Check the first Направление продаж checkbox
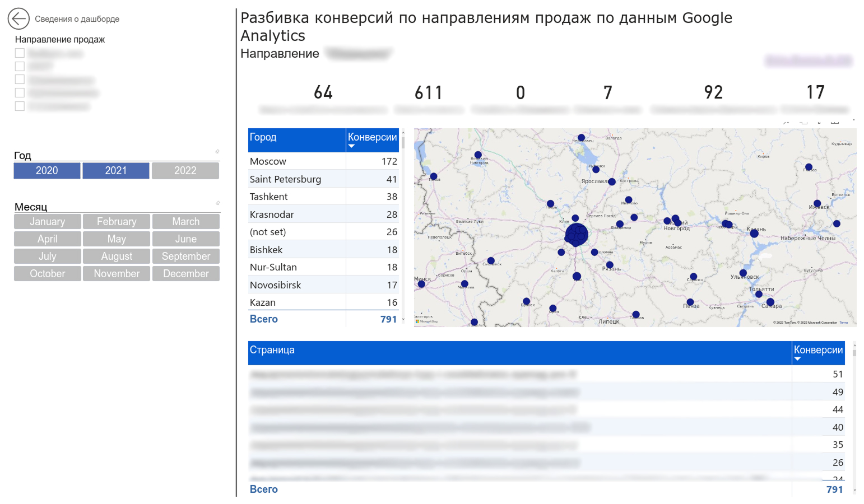 click(20, 53)
